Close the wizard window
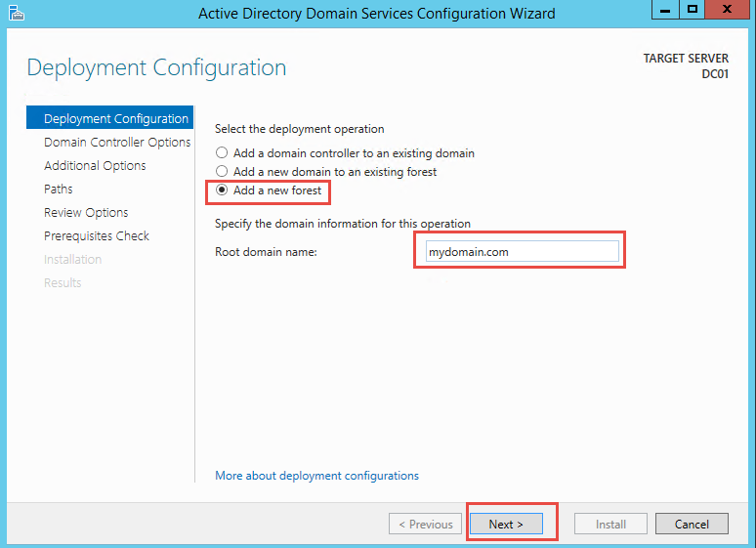This screenshot has height=548, width=756. tap(727, 10)
